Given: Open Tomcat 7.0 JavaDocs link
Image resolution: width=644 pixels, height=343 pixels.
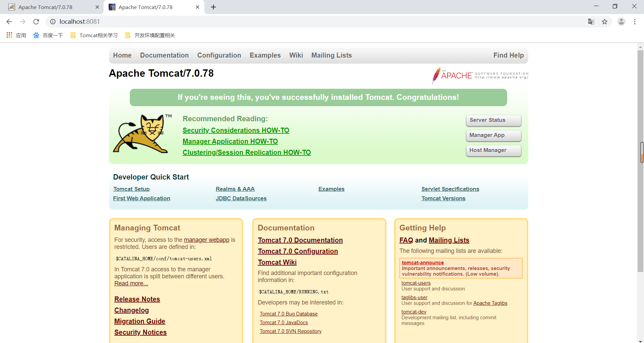Looking at the screenshot, I should click(284, 323).
